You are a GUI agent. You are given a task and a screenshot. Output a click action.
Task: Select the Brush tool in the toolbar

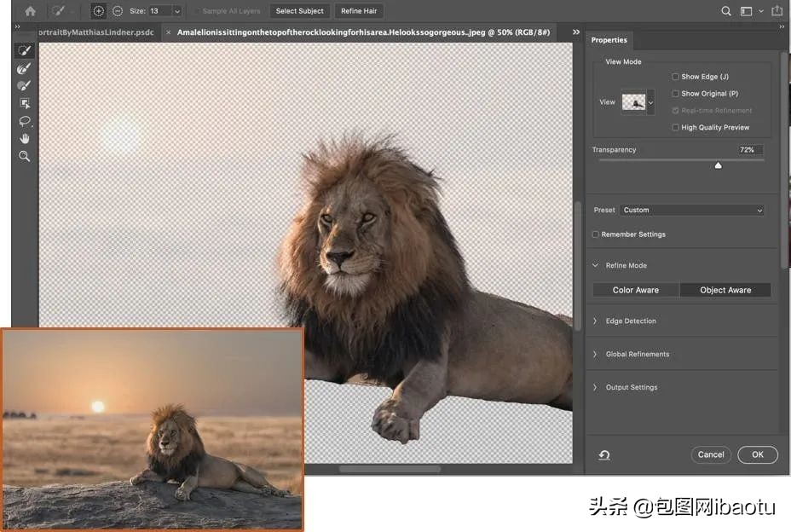tap(24, 85)
